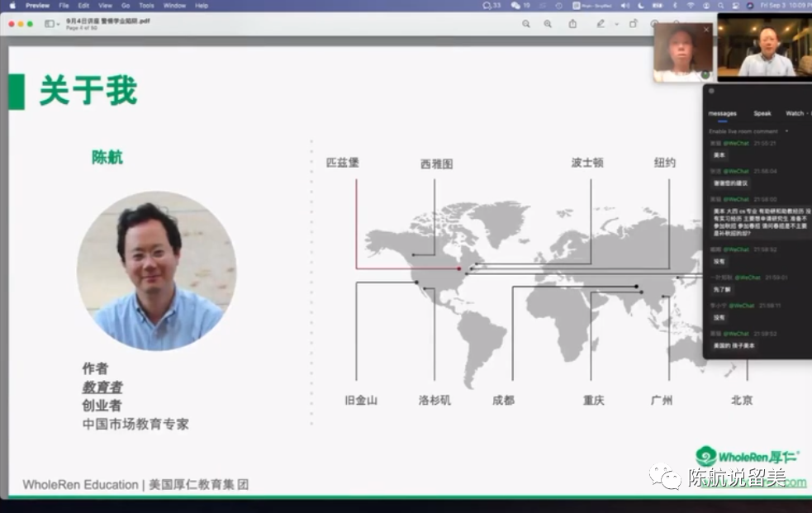Screen dimensions: 812x513
Task: Select the Markup pen tool
Action: (601, 24)
